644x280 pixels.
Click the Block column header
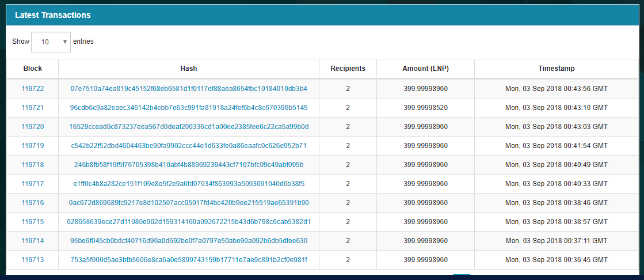[33, 69]
